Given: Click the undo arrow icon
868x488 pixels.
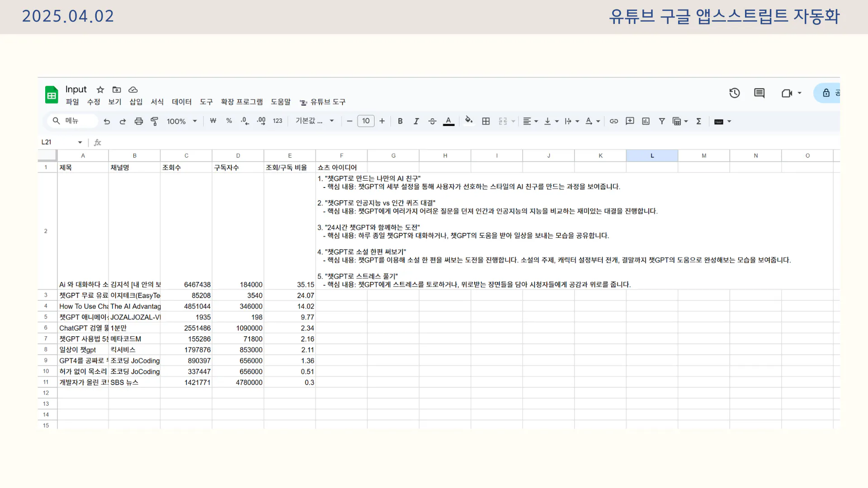Looking at the screenshot, I should (x=107, y=121).
